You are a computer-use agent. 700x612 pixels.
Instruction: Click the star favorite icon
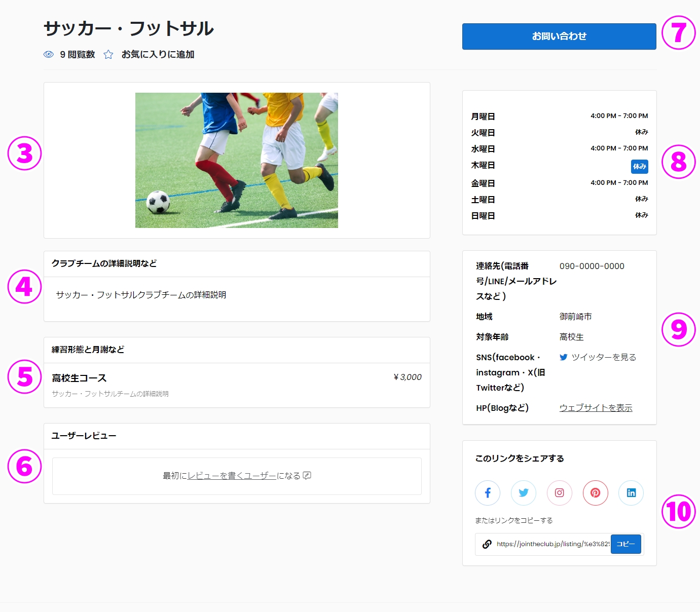[x=108, y=55]
